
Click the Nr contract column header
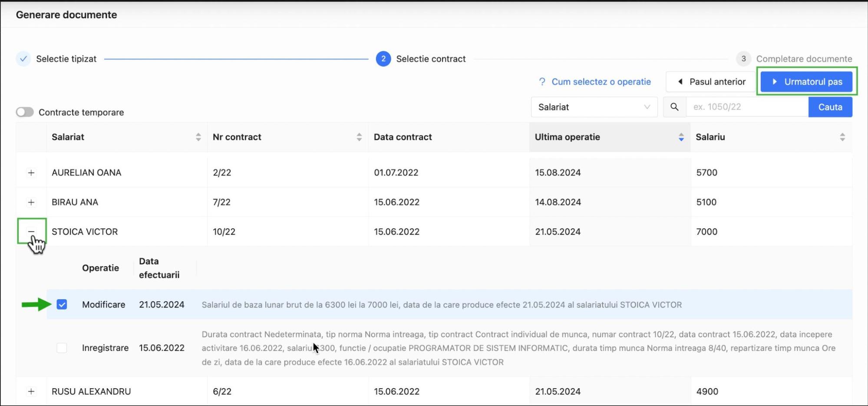pos(288,137)
